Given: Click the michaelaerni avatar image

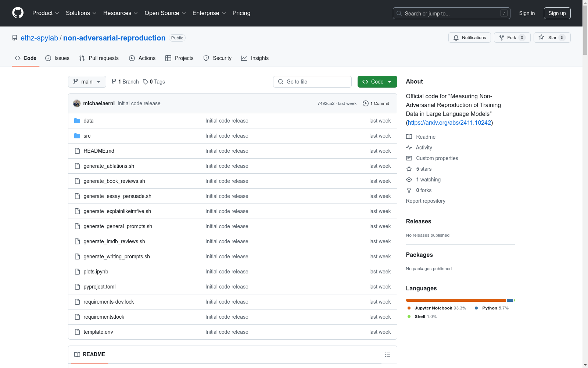Looking at the screenshot, I should point(77,103).
